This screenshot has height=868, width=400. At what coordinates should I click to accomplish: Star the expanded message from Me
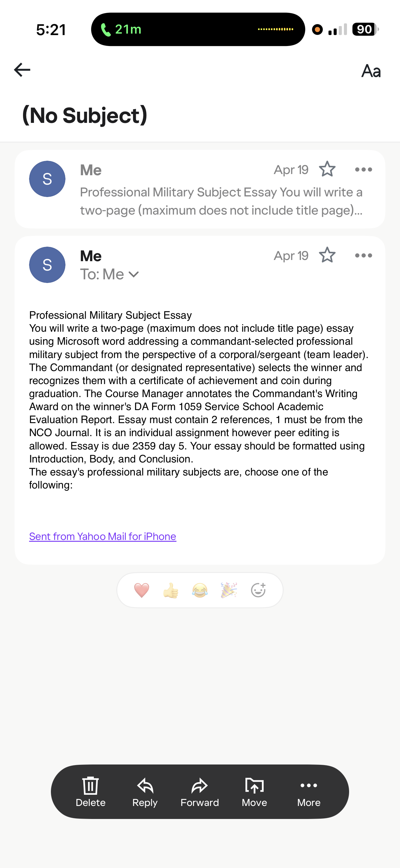[327, 255]
